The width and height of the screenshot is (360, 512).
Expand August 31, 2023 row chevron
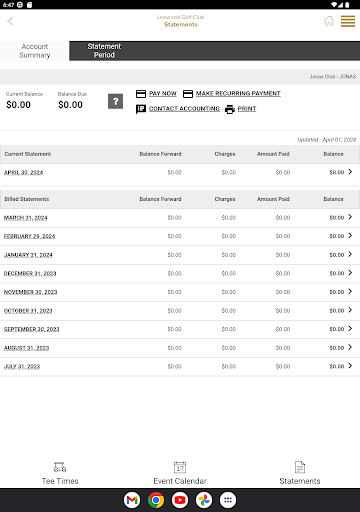(350, 347)
